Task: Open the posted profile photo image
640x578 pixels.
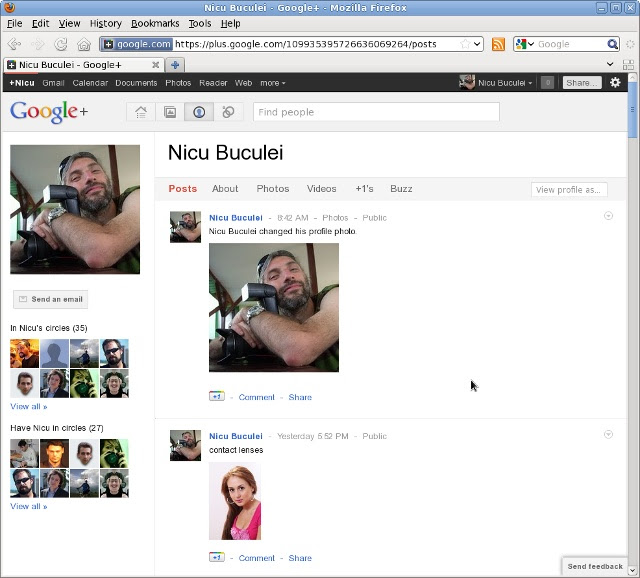Action: coord(274,307)
